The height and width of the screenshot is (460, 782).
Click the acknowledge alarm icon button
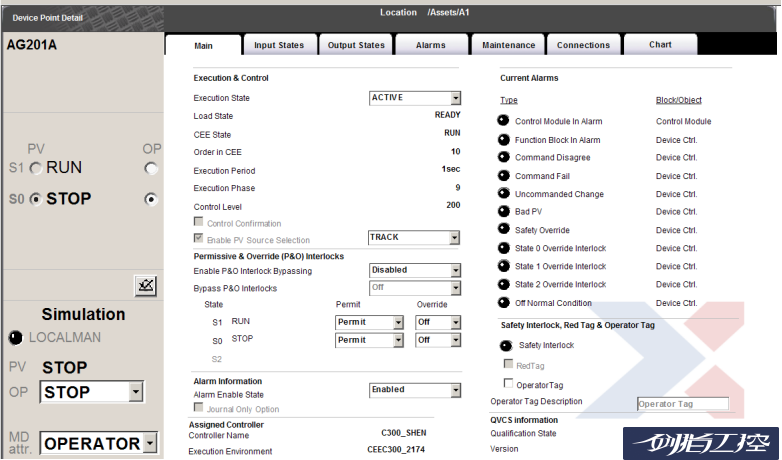tap(146, 286)
